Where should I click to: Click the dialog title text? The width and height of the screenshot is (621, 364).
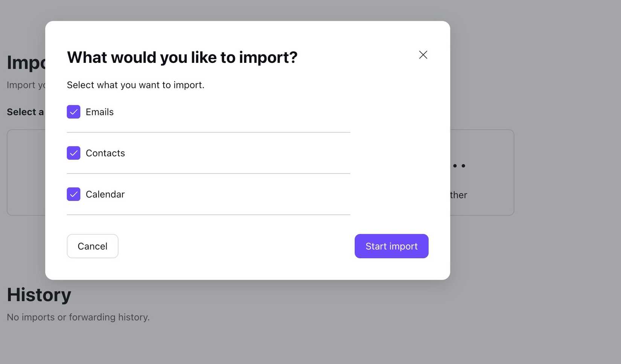(x=182, y=57)
